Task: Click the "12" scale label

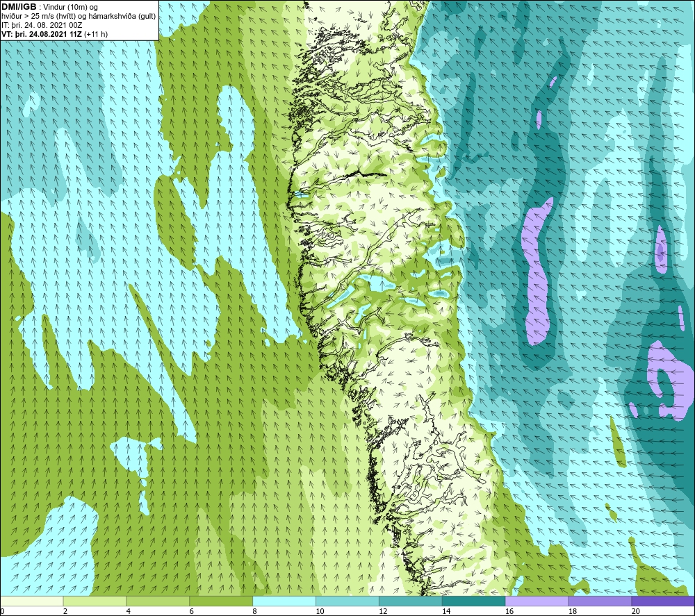Action: 383,612
